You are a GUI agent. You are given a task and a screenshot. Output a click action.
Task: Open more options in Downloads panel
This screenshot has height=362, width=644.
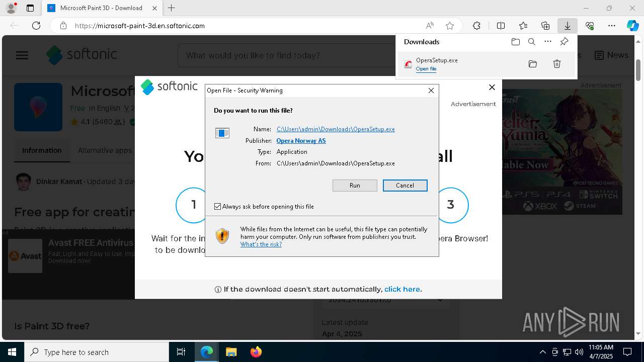click(548, 42)
